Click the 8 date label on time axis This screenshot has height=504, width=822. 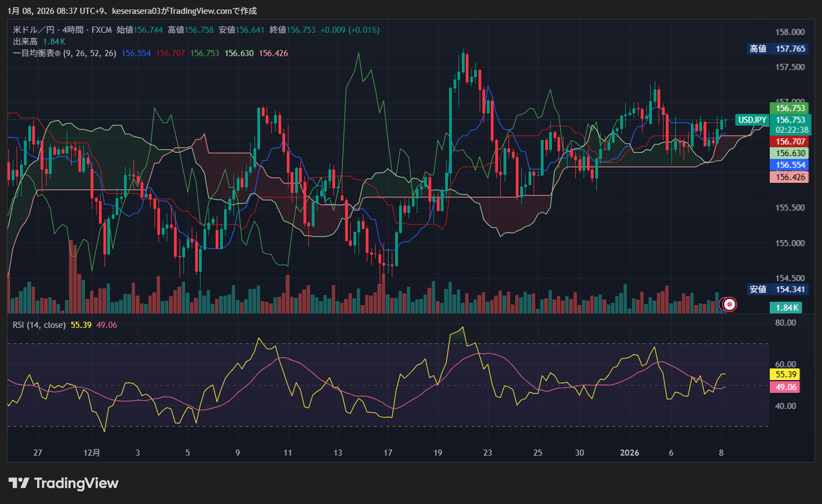click(721, 453)
